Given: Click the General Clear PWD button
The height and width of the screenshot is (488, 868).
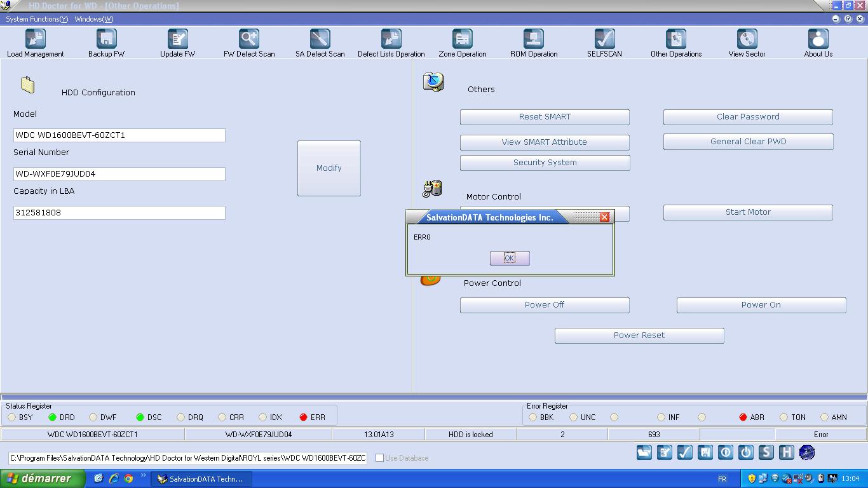Looking at the screenshot, I should [748, 142].
